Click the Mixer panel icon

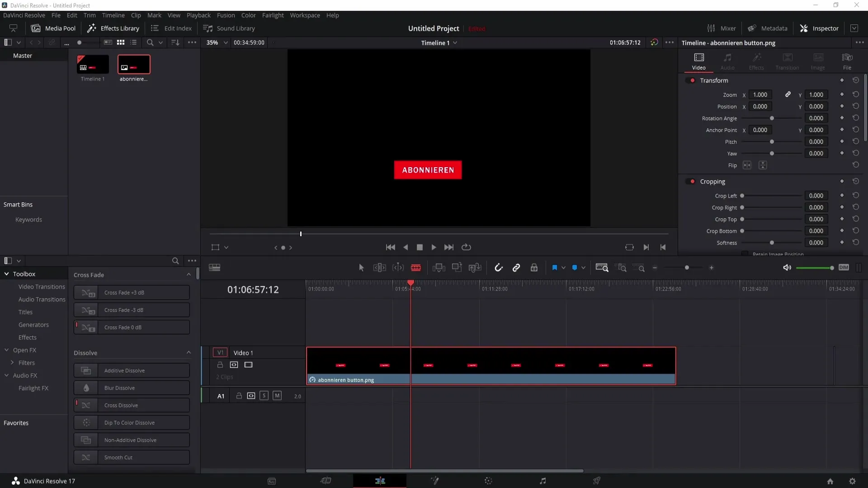(712, 28)
